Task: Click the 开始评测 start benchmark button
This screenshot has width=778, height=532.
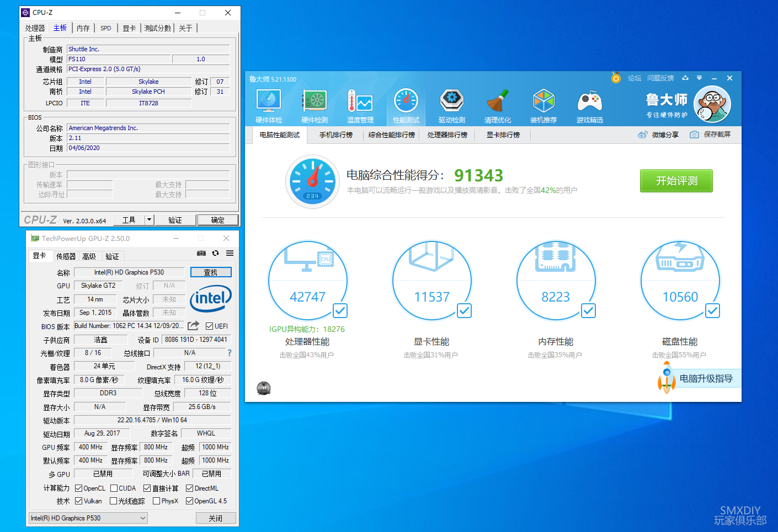Action: coord(676,181)
